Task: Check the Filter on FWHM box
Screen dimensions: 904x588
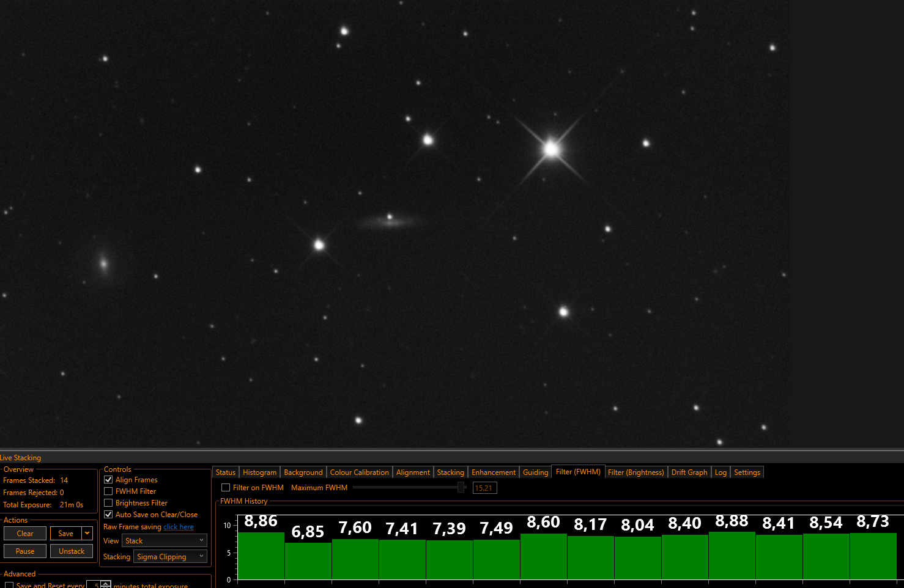Action: (x=226, y=488)
